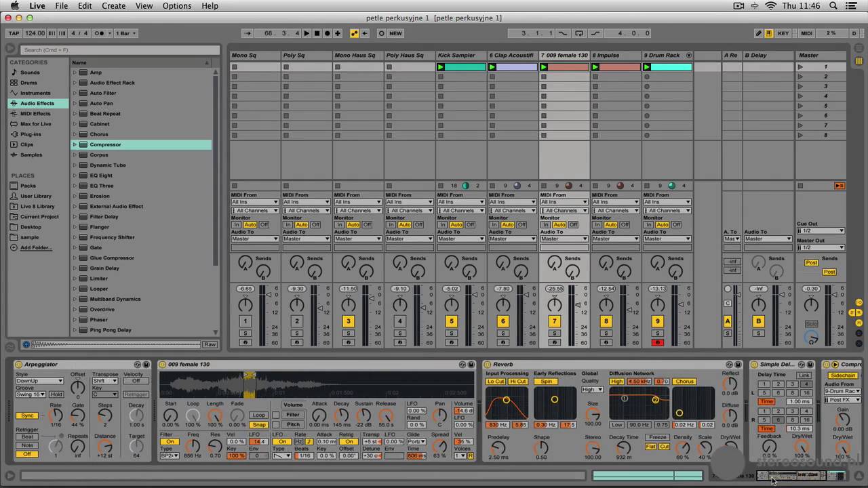The height and width of the screenshot is (488, 868).
Task: Select the Instruments category in browser
Action: (x=35, y=93)
